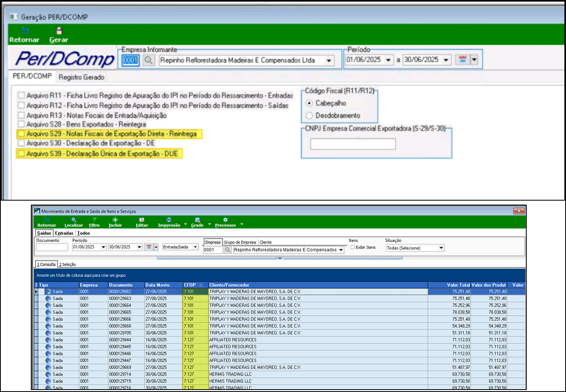Select the Cabeçalho radio option
This screenshot has width=566, height=392.
coord(309,103)
